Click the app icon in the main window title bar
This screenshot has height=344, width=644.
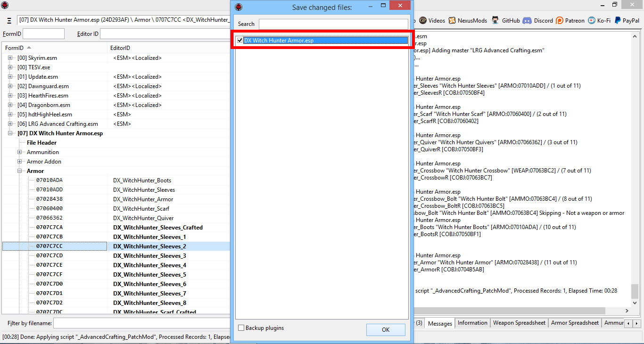5,5
